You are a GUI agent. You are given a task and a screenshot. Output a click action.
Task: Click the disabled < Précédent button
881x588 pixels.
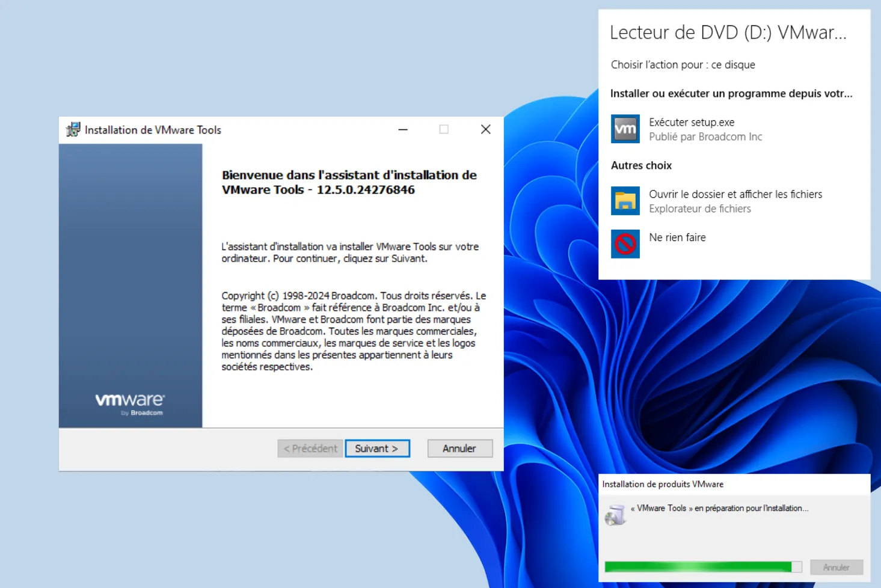[x=310, y=449]
